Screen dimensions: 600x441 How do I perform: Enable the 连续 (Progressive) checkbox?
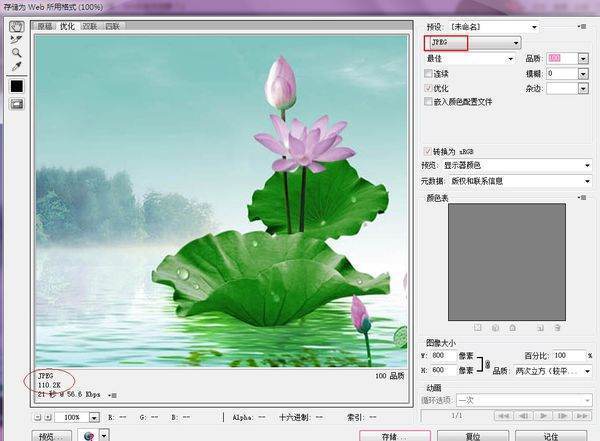coord(429,74)
